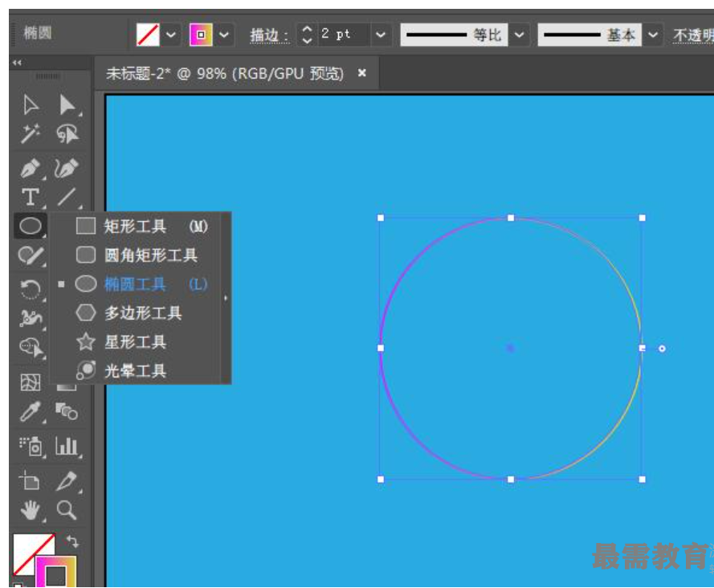Pick the Symbol Sprayer tool
The image size is (714, 588).
(x=31, y=447)
